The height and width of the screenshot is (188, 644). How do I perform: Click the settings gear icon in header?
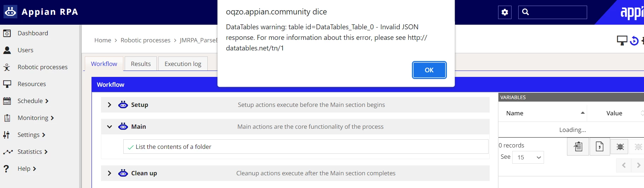(x=505, y=12)
